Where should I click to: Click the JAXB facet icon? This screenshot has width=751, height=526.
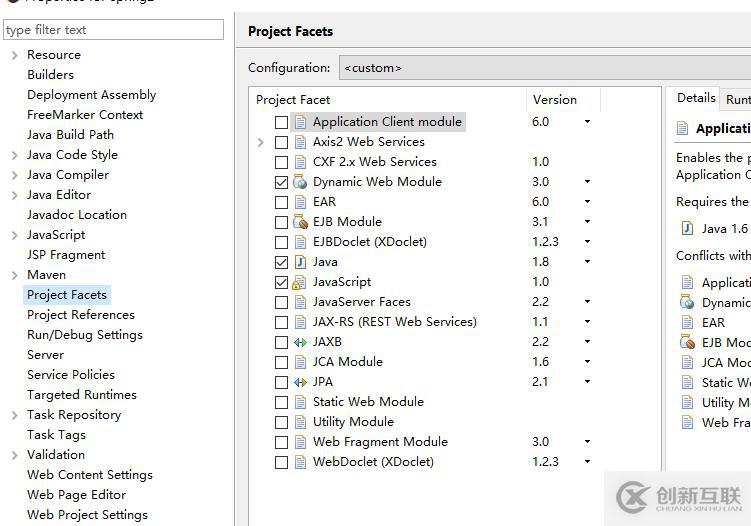click(x=300, y=342)
